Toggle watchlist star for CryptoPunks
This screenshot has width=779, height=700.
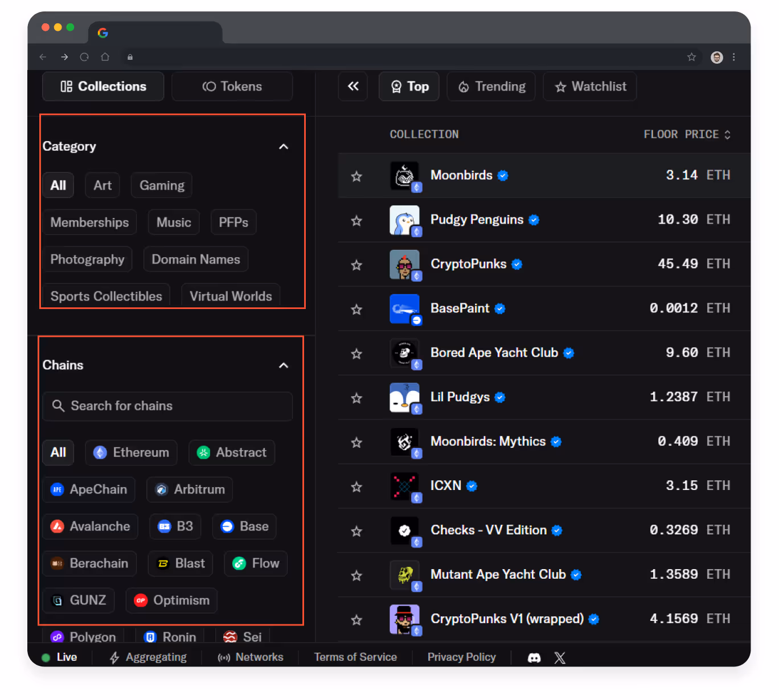tap(356, 265)
